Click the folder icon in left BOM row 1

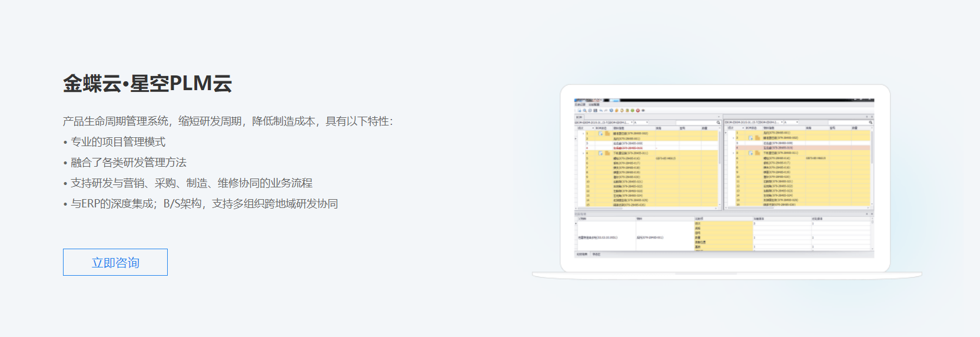click(x=607, y=134)
